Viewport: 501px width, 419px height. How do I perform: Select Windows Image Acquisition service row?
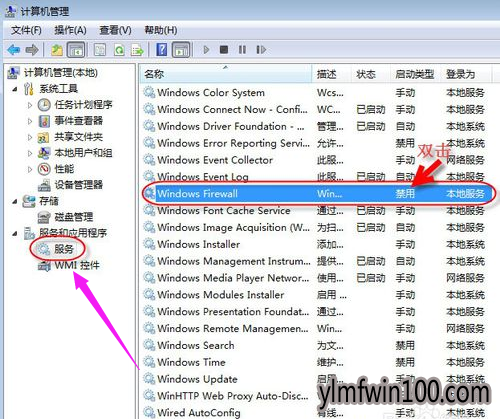(233, 228)
